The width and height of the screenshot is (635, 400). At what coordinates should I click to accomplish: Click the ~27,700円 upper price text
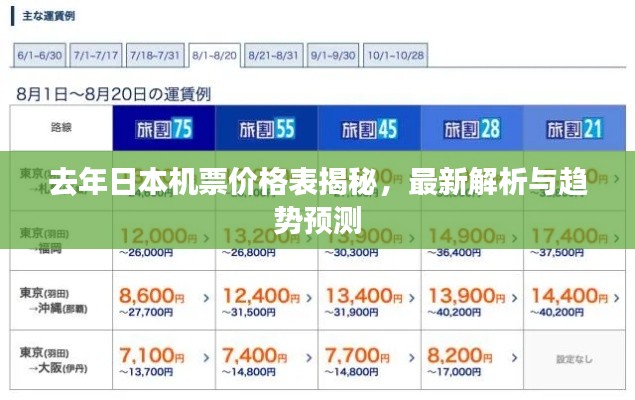[x=146, y=313]
